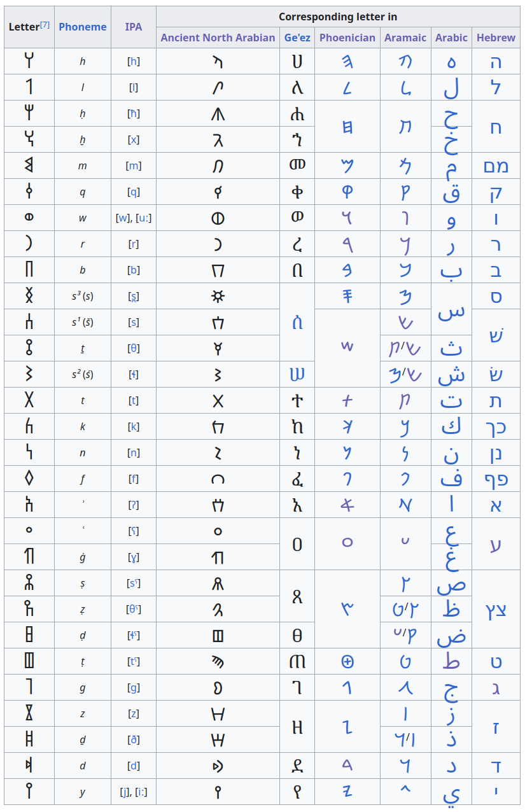Image resolution: width=525 pixels, height=812 pixels.
Task: Click the Hebrew letter ה link
Action: click(x=496, y=62)
